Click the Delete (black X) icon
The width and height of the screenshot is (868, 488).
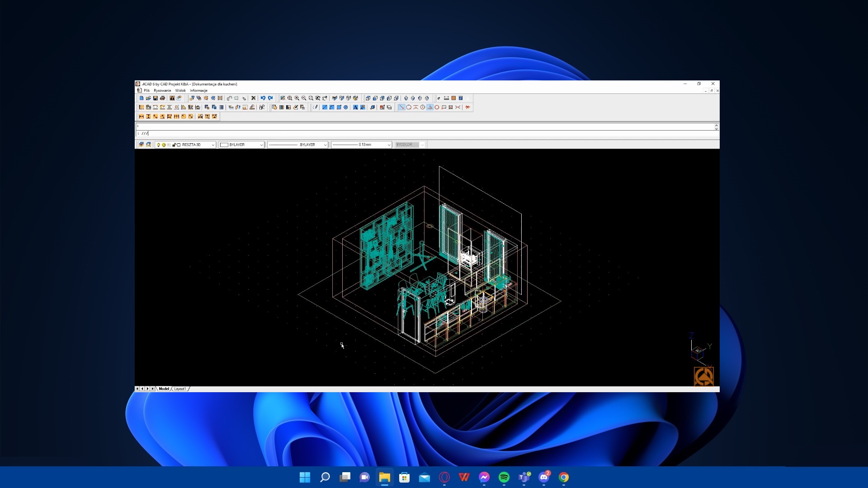tap(254, 98)
